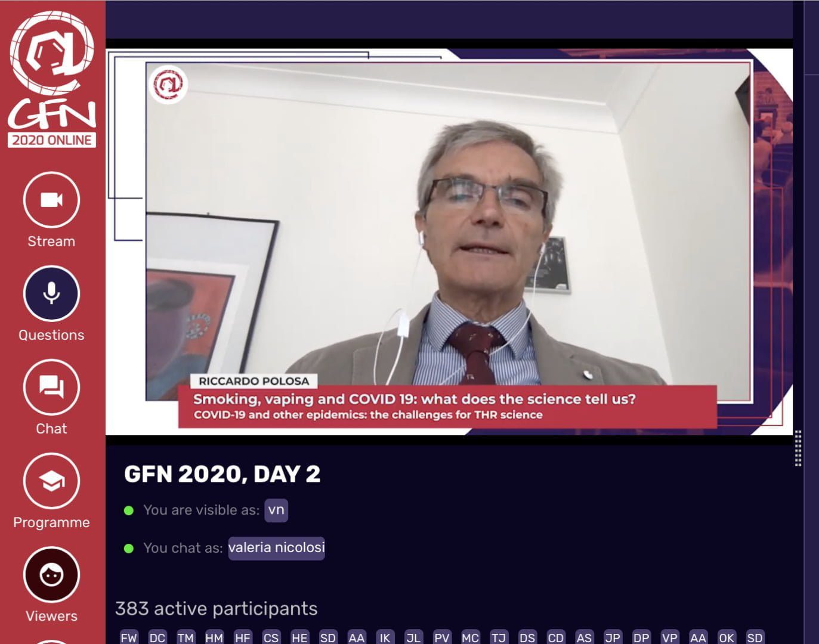The height and width of the screenshot is (644, 819).
Task: Open the Programme graduation cap icon
Action: click(x=51, y=481)
